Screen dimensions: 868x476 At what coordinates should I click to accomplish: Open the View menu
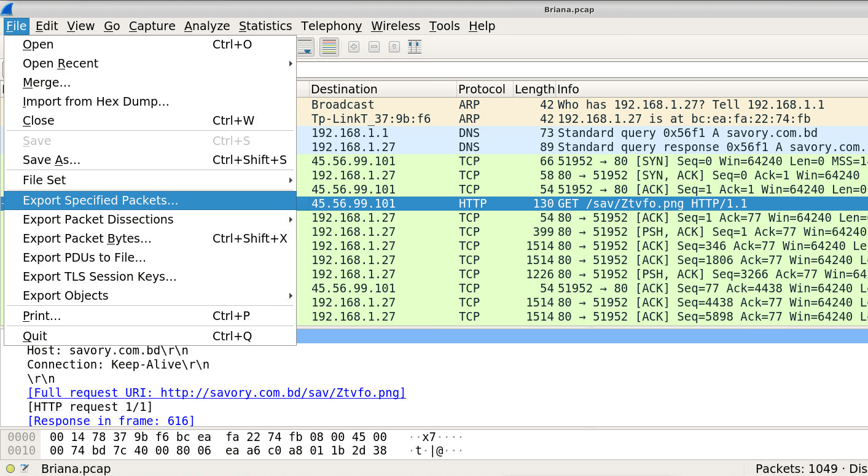pyautogui.click(x=80, y=26)
